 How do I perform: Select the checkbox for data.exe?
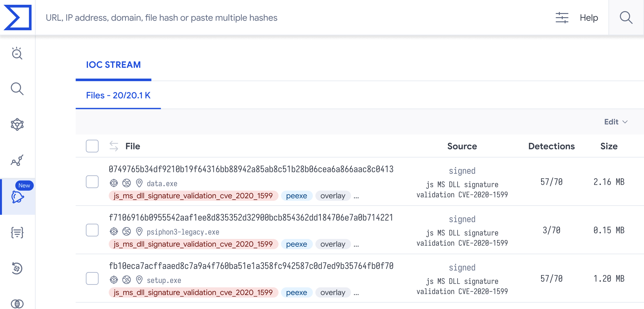92,182
